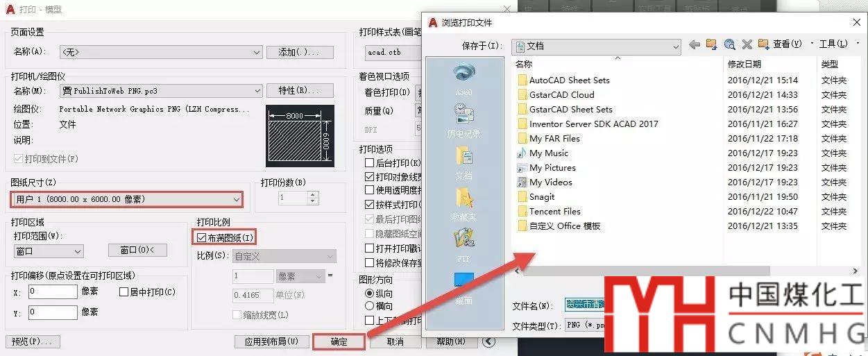868x356 pixels.
Task: Click the round collapse arrow beside 帮助
Action: coord(489,341)
